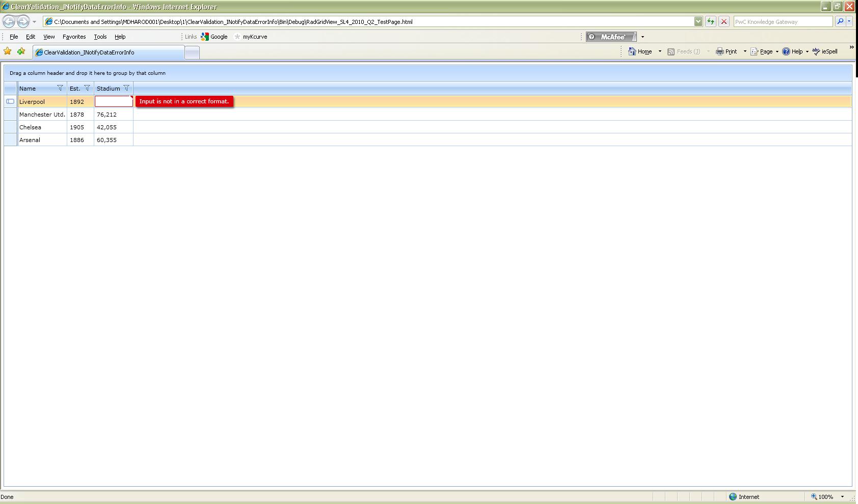Open the View menu
This screenshot has width=858, height=504.
[x=49, y=37]
